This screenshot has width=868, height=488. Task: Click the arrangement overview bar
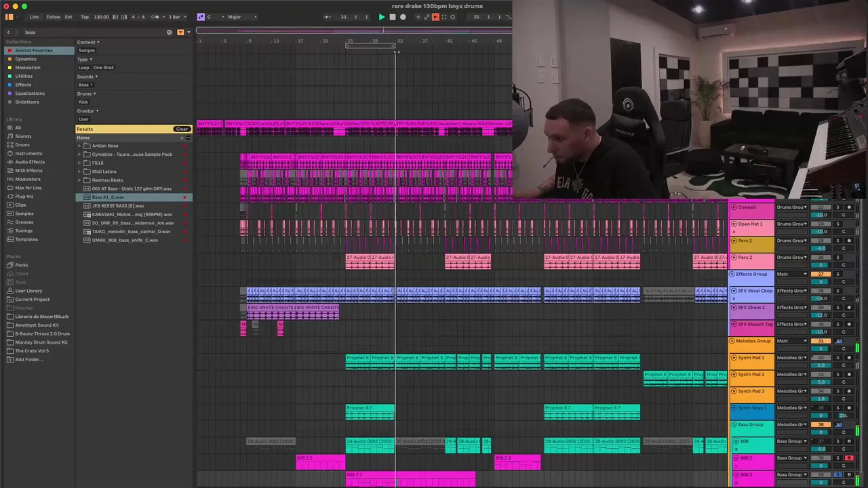[x=354, y=30]
